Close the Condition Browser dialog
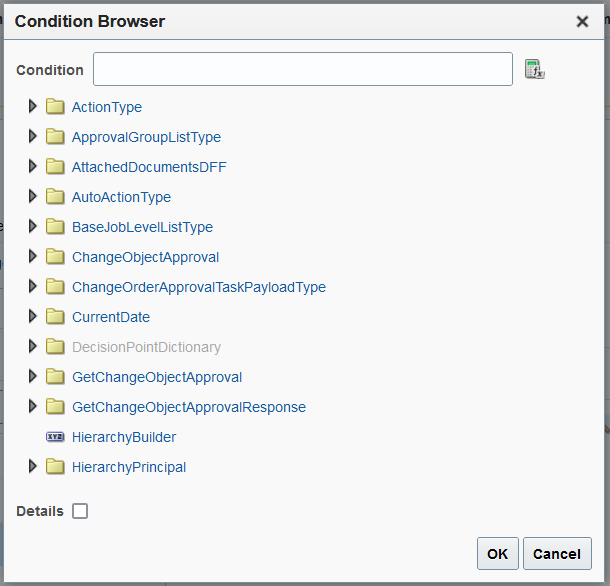 coord(582,21)
